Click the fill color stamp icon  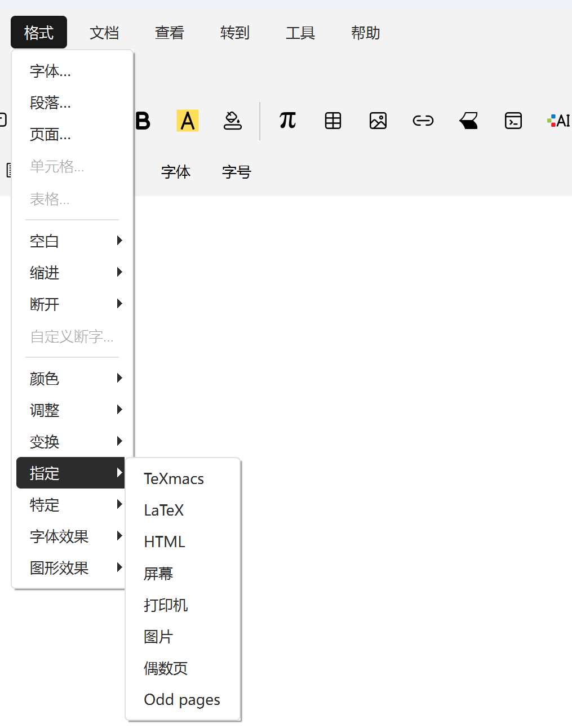coord(233,121)
